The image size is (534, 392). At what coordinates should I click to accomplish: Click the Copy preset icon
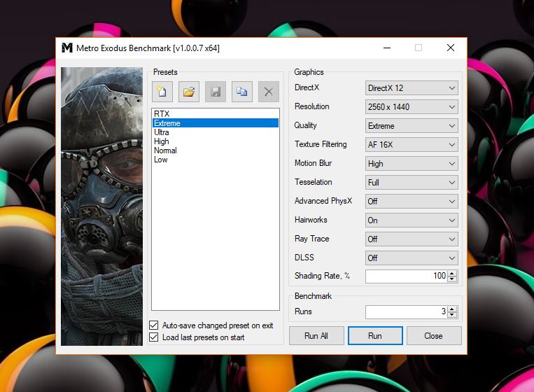[241, 92]
